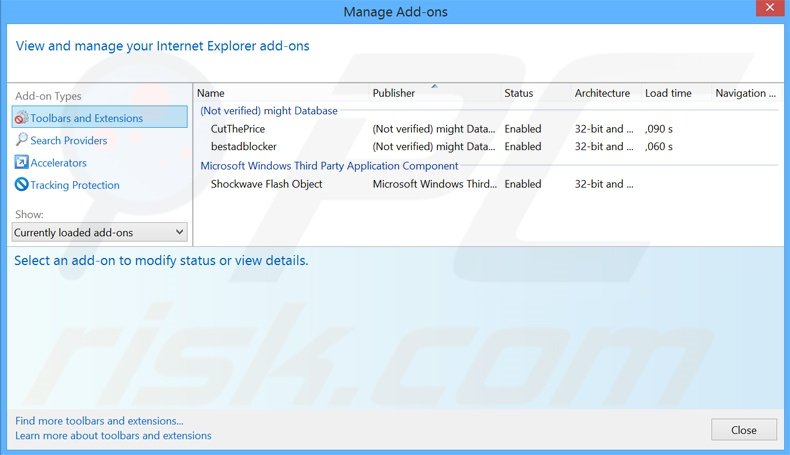
Task: Open Tracking Protection add-on type
Action: 75,185
